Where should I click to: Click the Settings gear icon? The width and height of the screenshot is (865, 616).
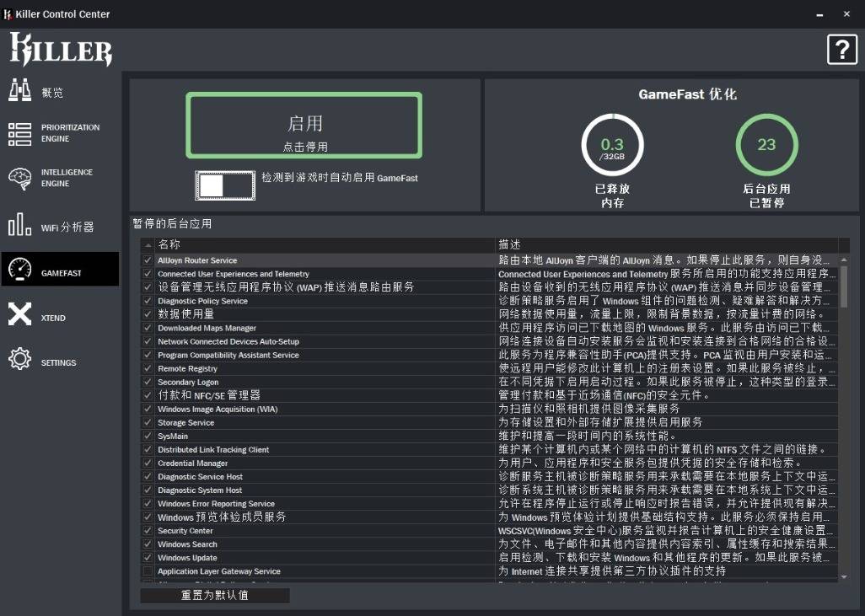pos(20,359)
